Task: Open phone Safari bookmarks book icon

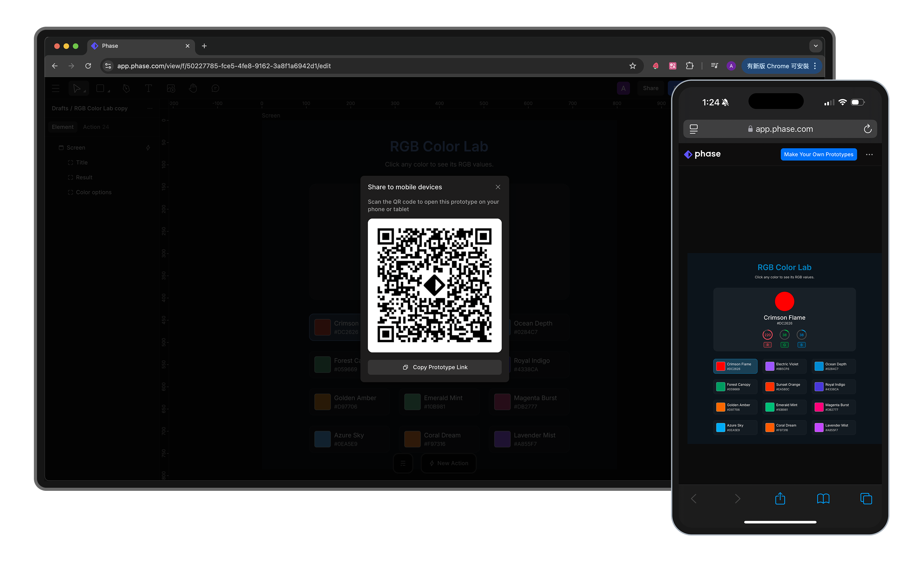Action: pyautogui.click(x=823, y=499)
